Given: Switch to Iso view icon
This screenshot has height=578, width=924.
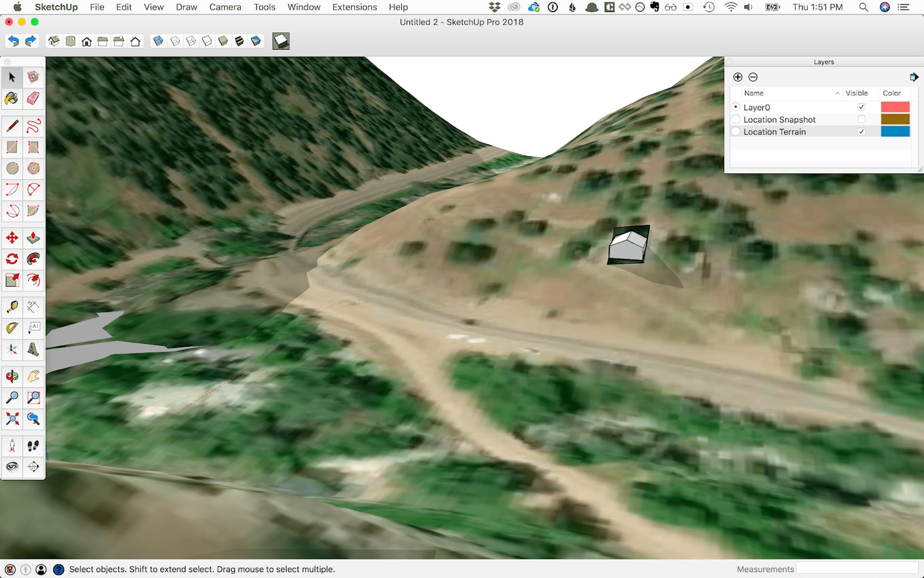Looking at the screenshot, I should click(54, 41).
